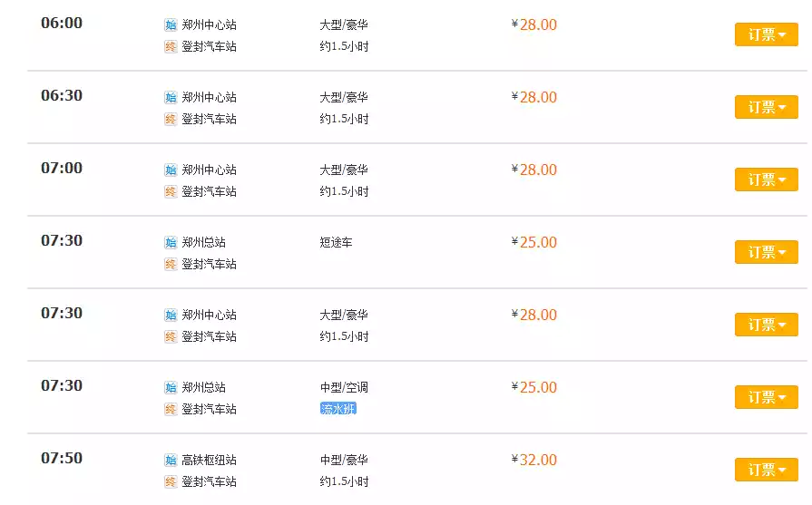Click the 始 start icon in 06:30 row
Viewport: 812px width, 505px height.
point(171,97)
